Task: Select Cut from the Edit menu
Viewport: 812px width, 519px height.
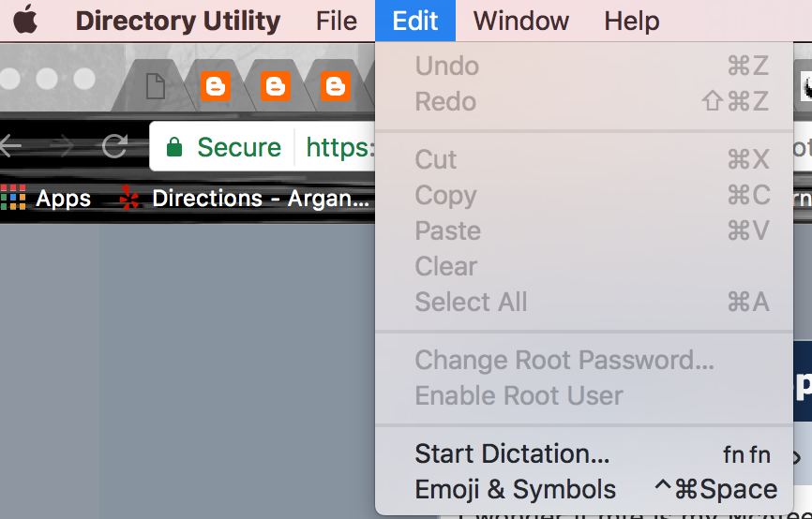Action: pyautogui.click(x=584, y=159)
